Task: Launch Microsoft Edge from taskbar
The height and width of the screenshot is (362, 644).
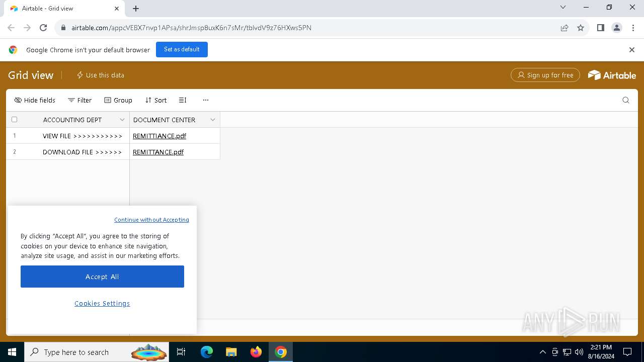Action: pyautogui.click(x=207, y=352)
